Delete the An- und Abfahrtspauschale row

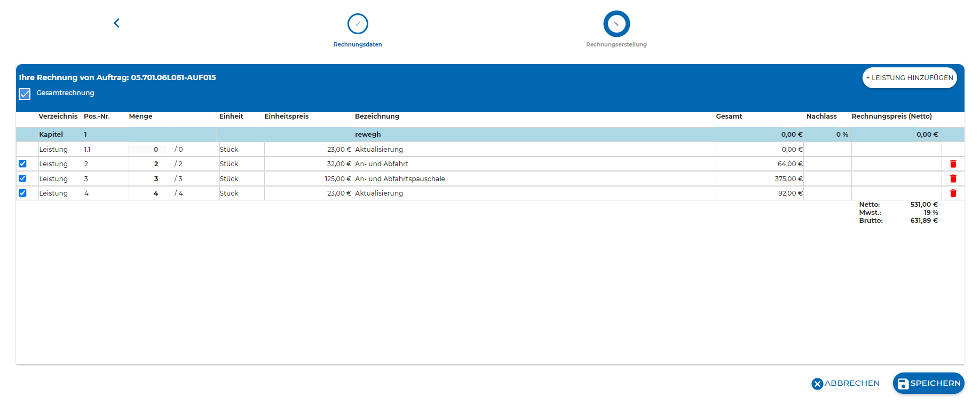pyautogui.click(x=953, y=178)
